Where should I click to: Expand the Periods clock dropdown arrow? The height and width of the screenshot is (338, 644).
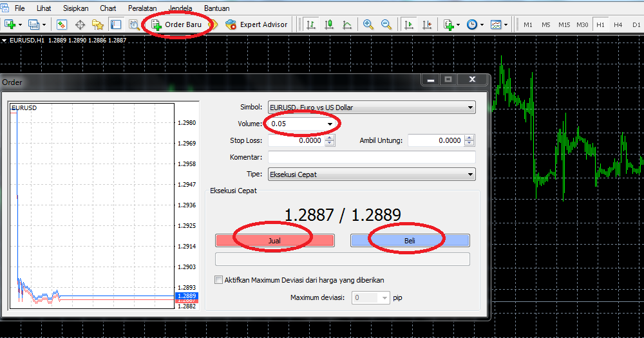[x=482, y=24]
